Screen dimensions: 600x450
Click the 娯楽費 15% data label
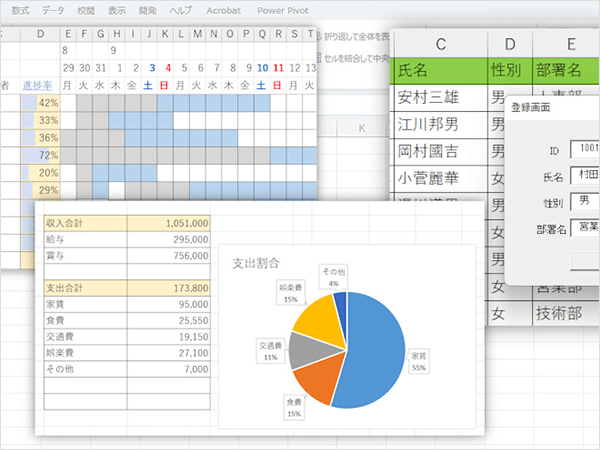point(290,293)
